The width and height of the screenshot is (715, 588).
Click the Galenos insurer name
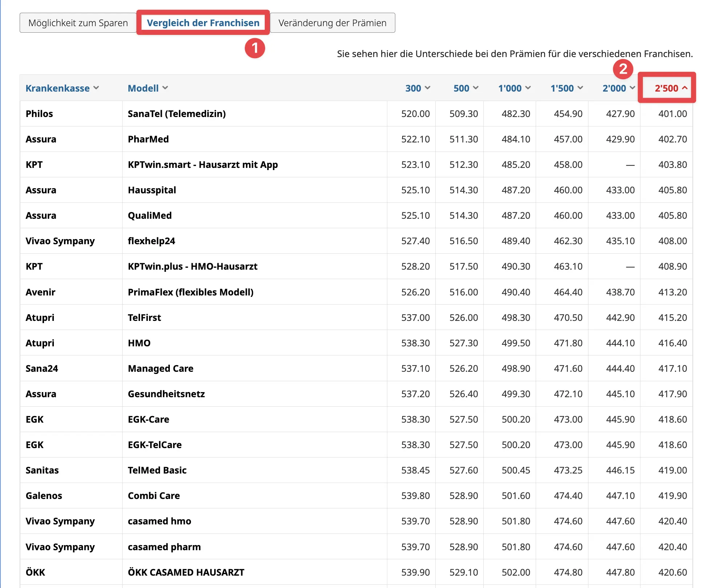[44, 496]
